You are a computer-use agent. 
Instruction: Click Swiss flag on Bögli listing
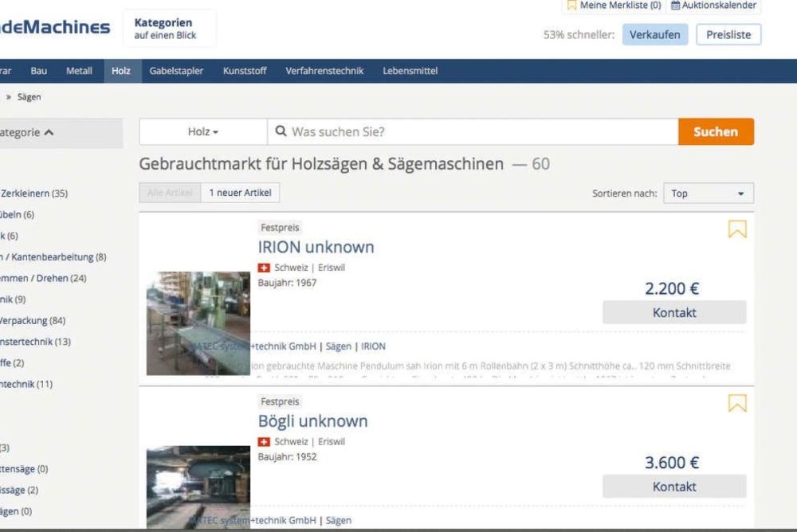click(264, 442)
